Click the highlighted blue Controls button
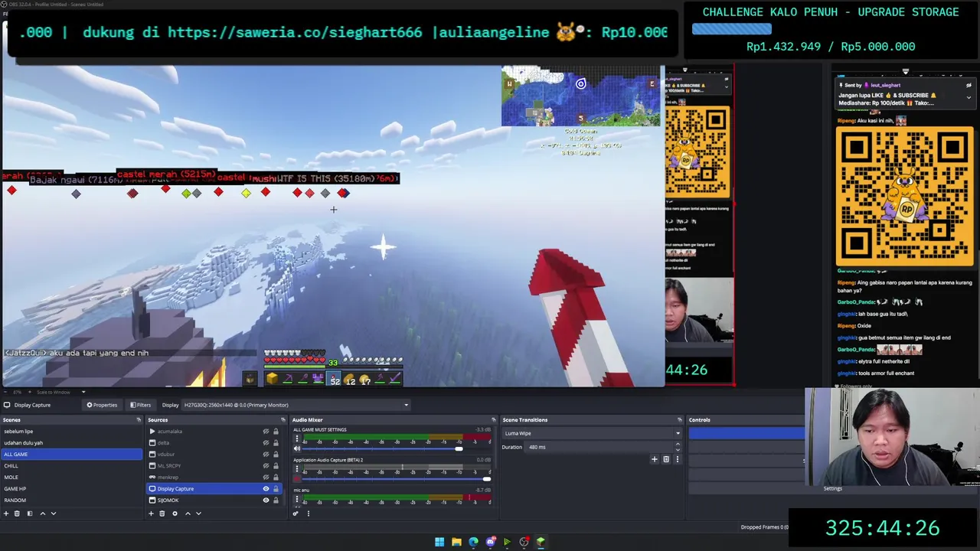This screenshot has width=980, height=551. (746, 433)
